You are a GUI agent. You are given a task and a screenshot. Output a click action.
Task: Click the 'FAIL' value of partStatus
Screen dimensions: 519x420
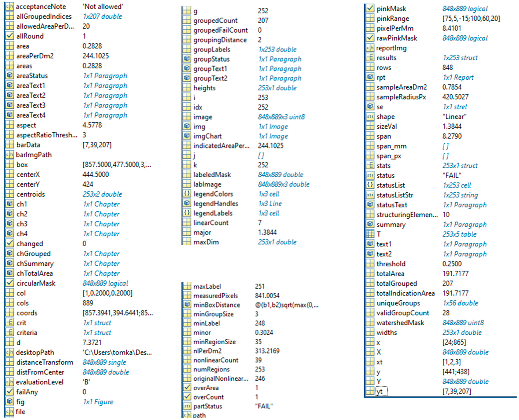[x=264, y=406]
